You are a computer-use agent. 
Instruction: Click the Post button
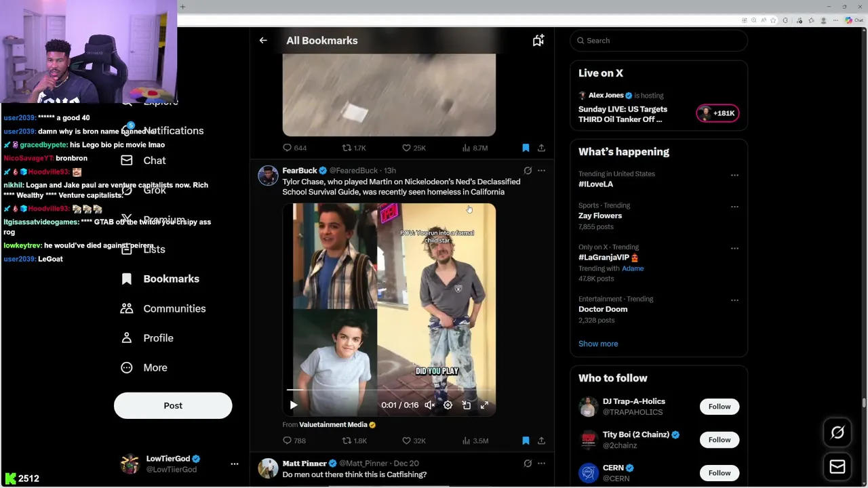pos(173,405)
